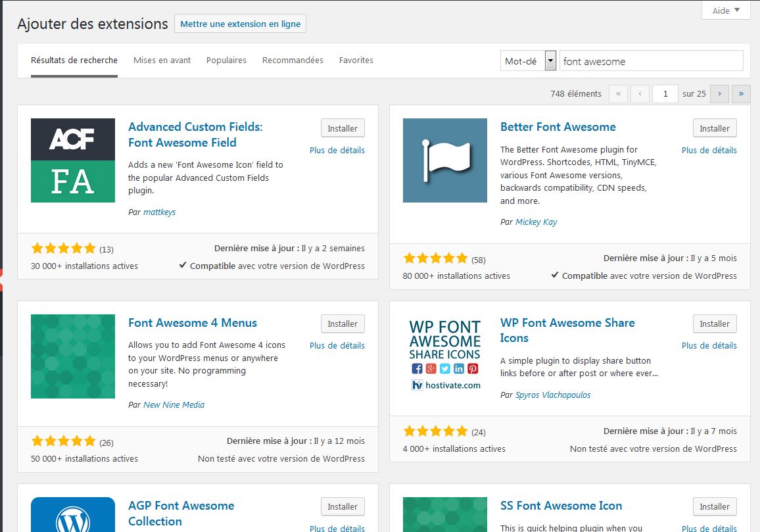This screenshot has height=532, width=760.
Task: Open Plus de détails for WP Font Awesome Share Icons
Action: pyautogui.click(x=709, y=346)
